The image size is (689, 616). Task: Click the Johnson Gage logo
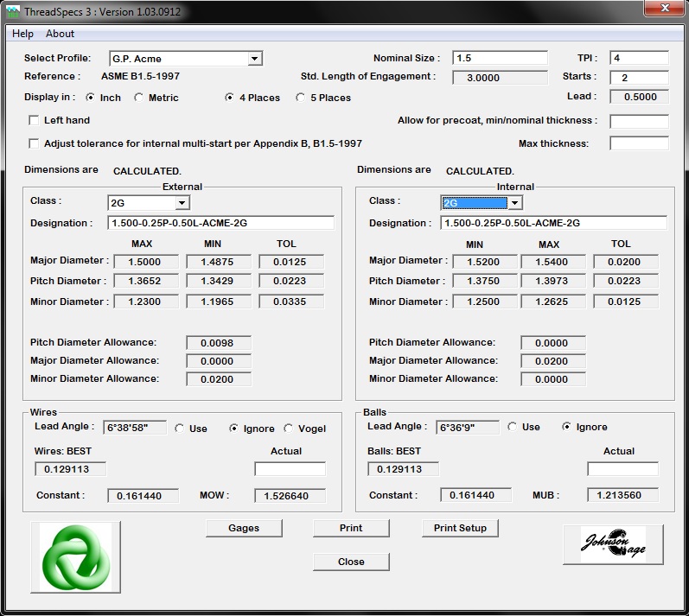click(613, 544)
